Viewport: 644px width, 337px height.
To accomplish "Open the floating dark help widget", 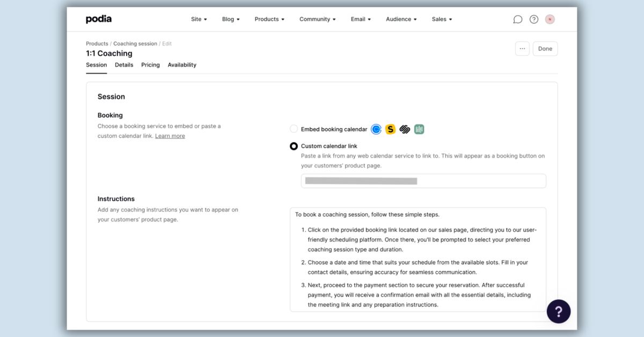I will pos(558,311).
